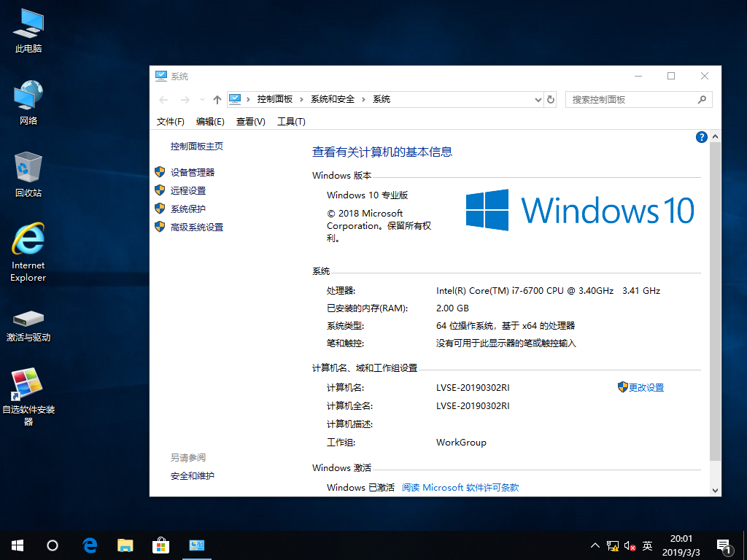This screenshot has height=560, width=747.
Task: Open the 文件 menu
Action: pyautogui.click(x=170, y=121)
